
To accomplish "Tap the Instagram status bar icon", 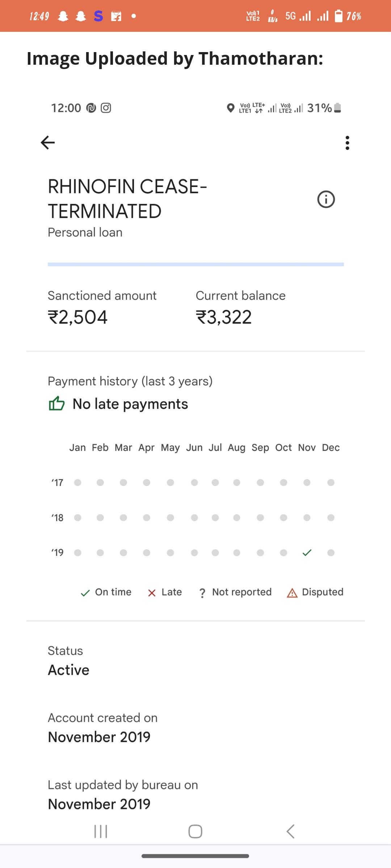I will coord(106,108).
